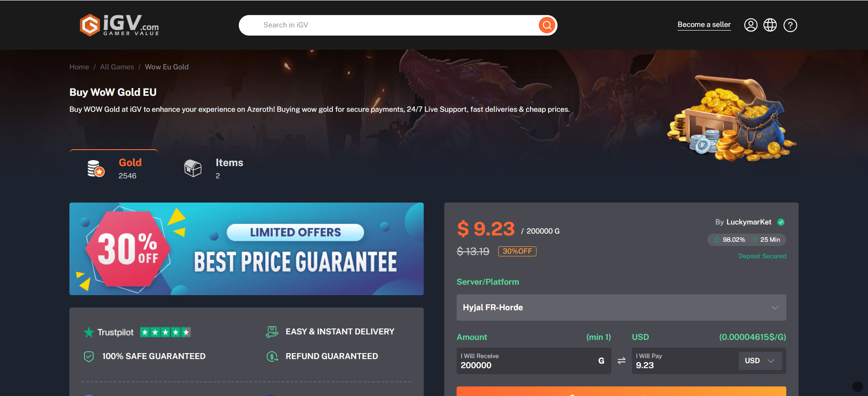Click the orange search magnifier button
Viewport: 868px width, 396px height.
(547, 25)
